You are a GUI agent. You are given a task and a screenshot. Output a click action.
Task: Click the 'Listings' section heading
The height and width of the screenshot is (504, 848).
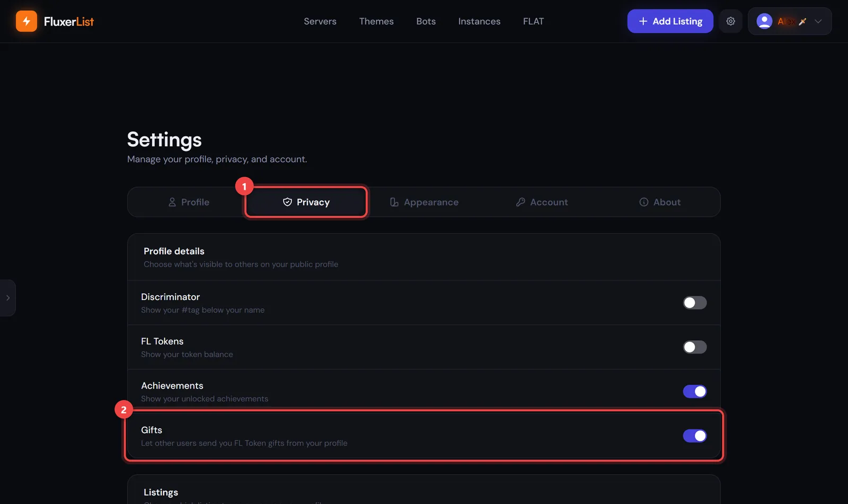coord(161,492)
